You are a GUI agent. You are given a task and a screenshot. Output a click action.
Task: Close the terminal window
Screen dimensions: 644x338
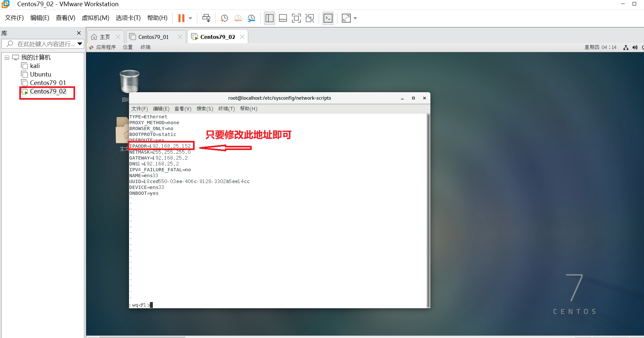click(x=425, y=98)
